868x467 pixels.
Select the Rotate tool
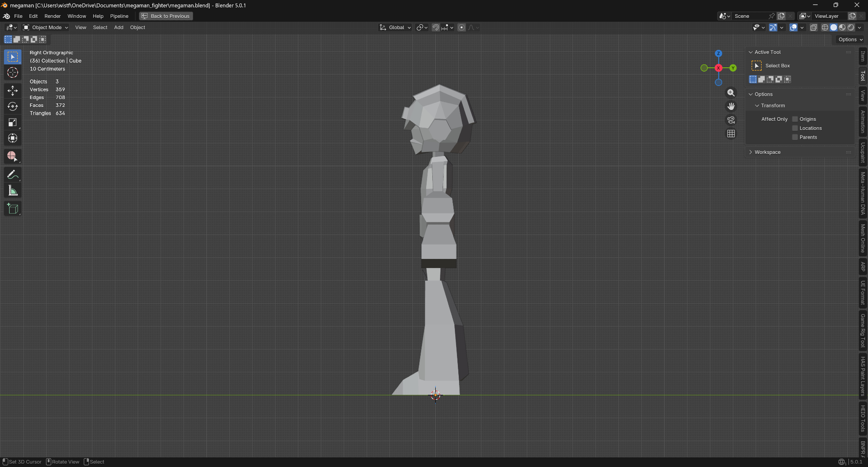coord(13,106)
